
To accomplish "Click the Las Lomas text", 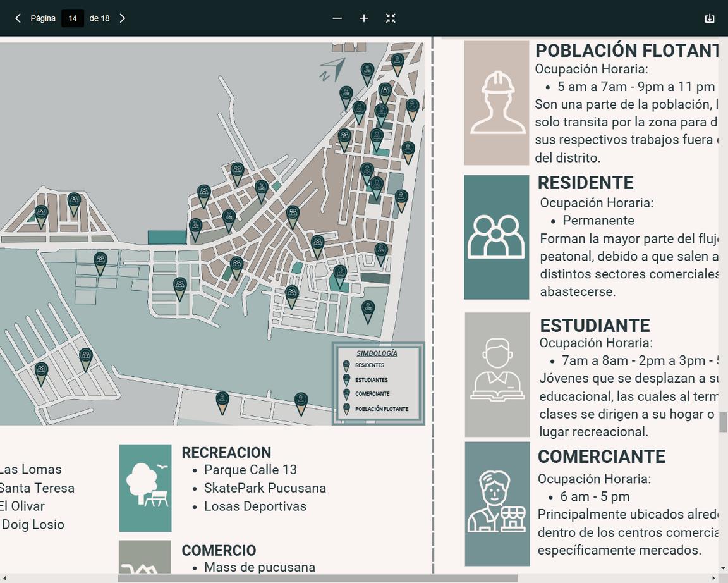I will tap(30, 469).
